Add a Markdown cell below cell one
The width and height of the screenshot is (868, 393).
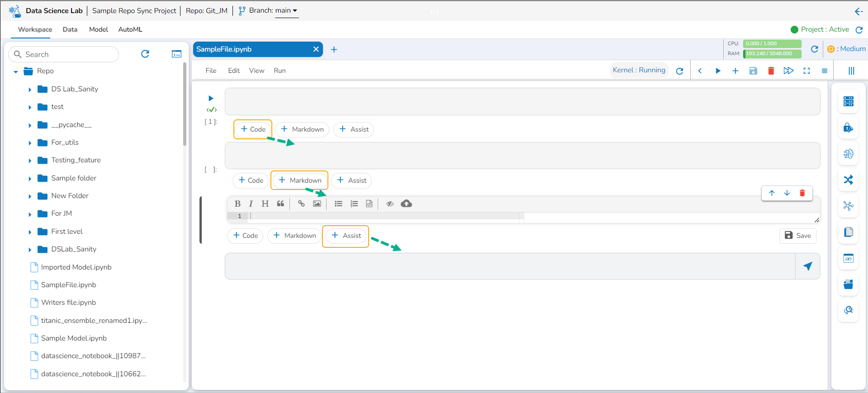(302, 129)
